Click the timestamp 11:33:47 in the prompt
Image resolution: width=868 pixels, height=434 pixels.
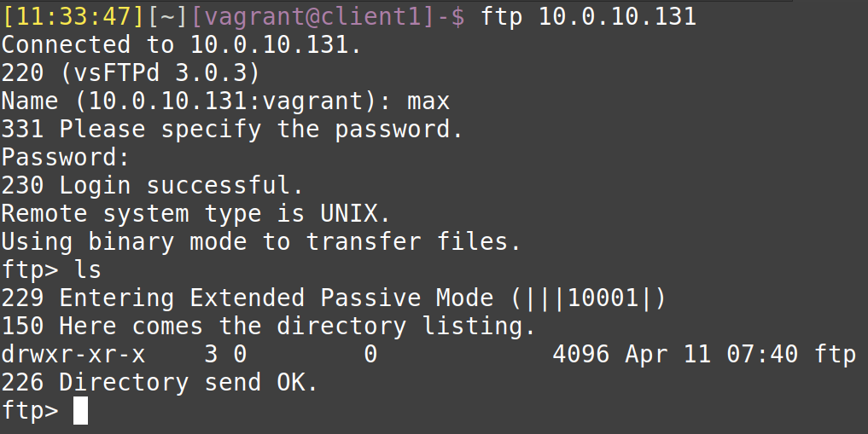pos(73,16)
